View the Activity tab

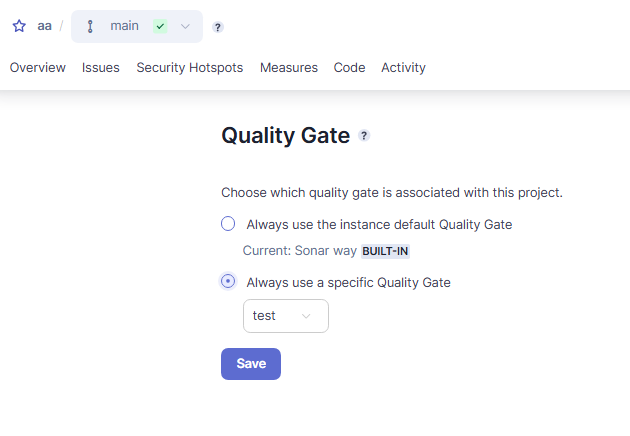pos(403,68)
